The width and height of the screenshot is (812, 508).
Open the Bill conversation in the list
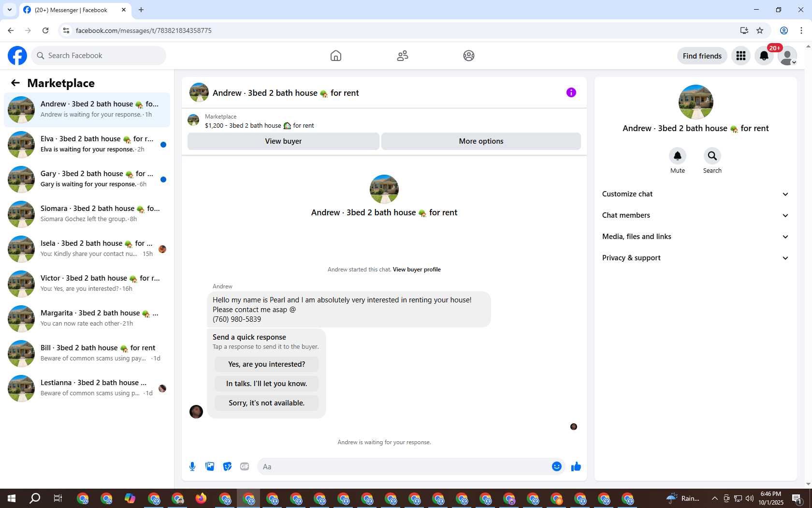[x=87, y=354]
